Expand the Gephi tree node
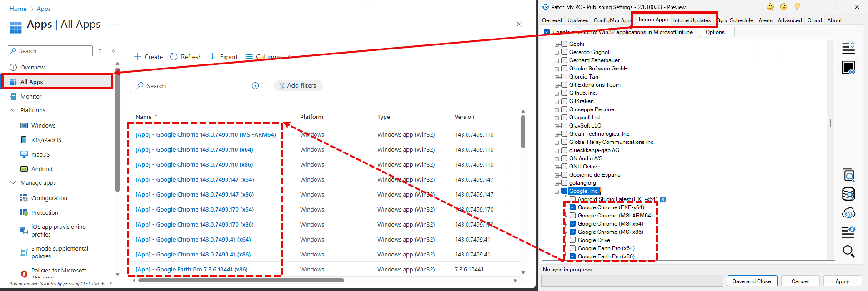The width and height of the screenshot is (868, 291). 557,44
